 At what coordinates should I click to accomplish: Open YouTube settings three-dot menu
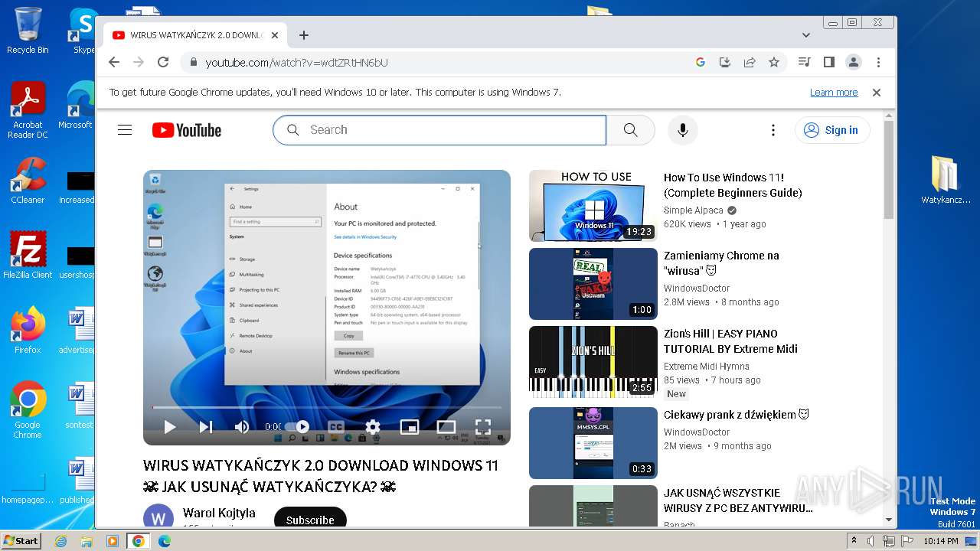(773, 130)
